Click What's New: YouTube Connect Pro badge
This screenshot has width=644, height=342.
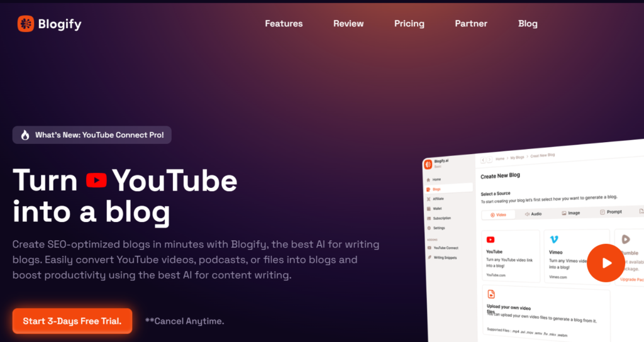pyautogui.click(x=92, y=135)
